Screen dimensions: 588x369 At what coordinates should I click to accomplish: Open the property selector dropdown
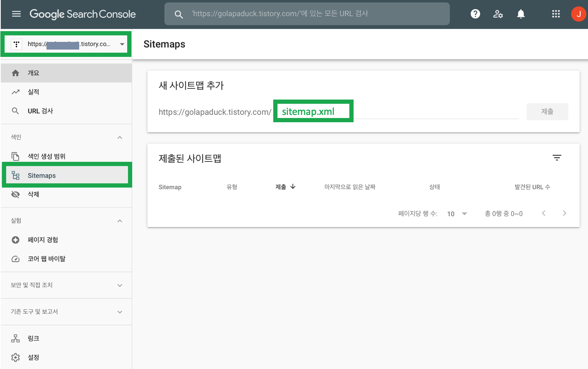coord(66,44)
